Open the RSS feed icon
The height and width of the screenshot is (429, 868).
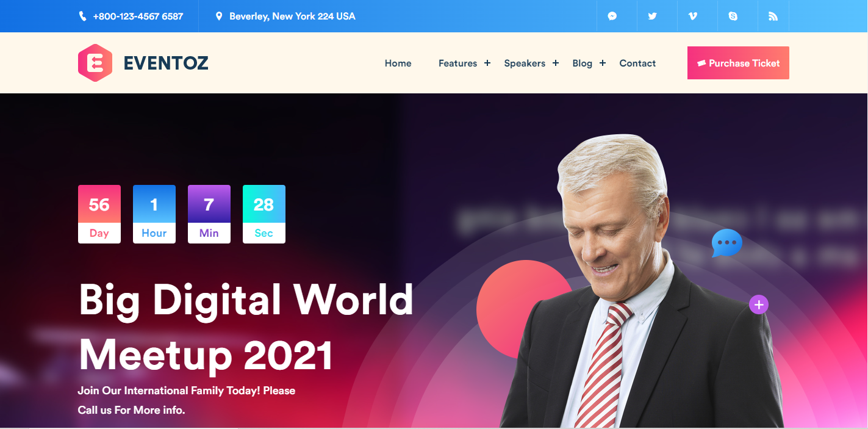coord(773,16)
